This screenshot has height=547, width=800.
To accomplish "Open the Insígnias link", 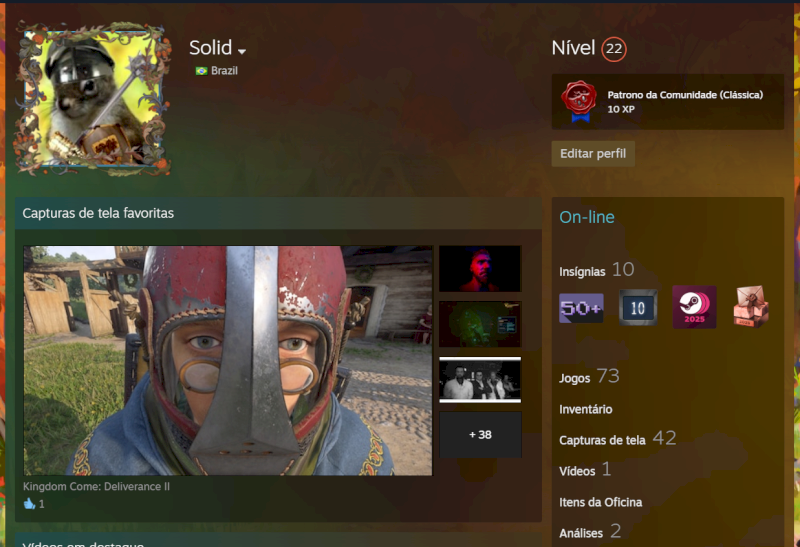I will pyautogui.click(x=582, y=271).
